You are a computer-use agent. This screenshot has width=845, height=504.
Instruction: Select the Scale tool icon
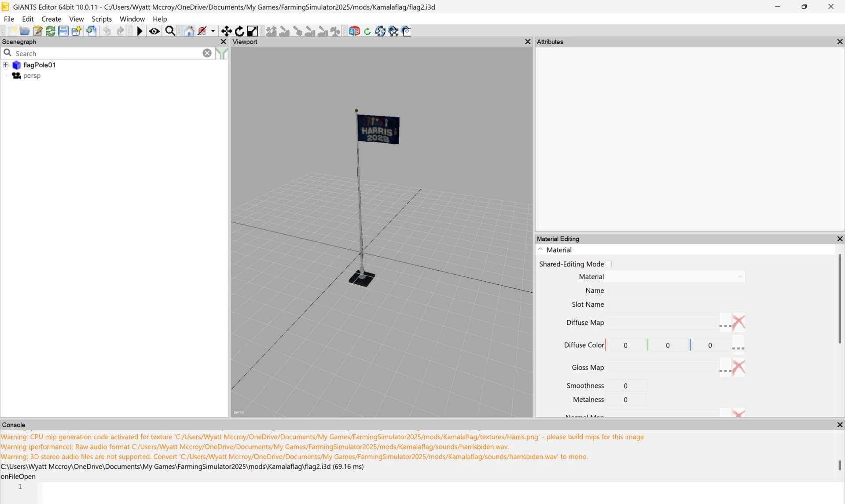click(x=252, y=31)
